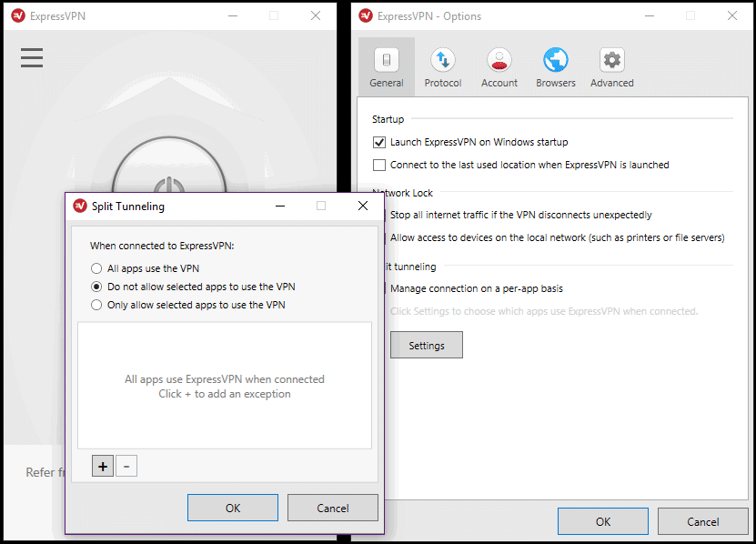This screenshot has width=756, height=544.
Task: Click the ExpressVPN logo in main window title
Action: point(18,15)
